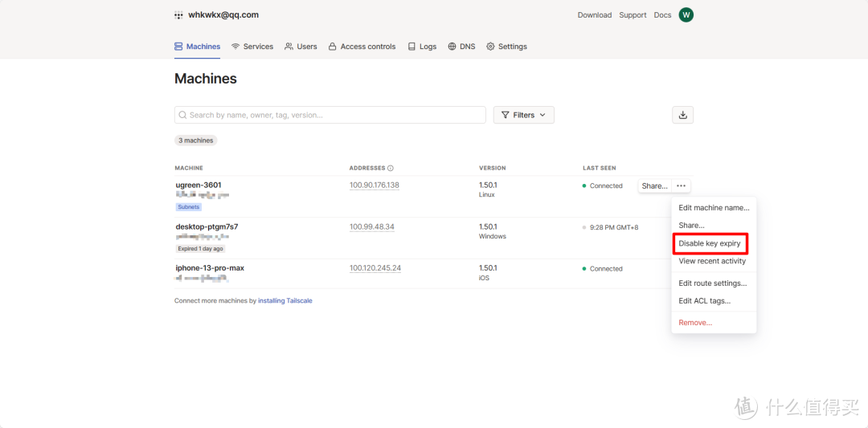
Task: Click the Share button on ugreen-3601 row
Action: point(653,185)
